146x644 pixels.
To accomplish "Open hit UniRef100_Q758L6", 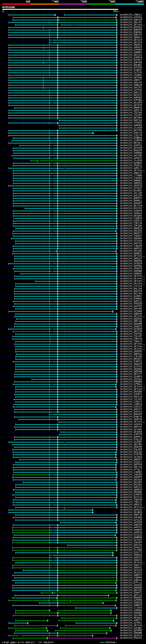I will [131, 384].
